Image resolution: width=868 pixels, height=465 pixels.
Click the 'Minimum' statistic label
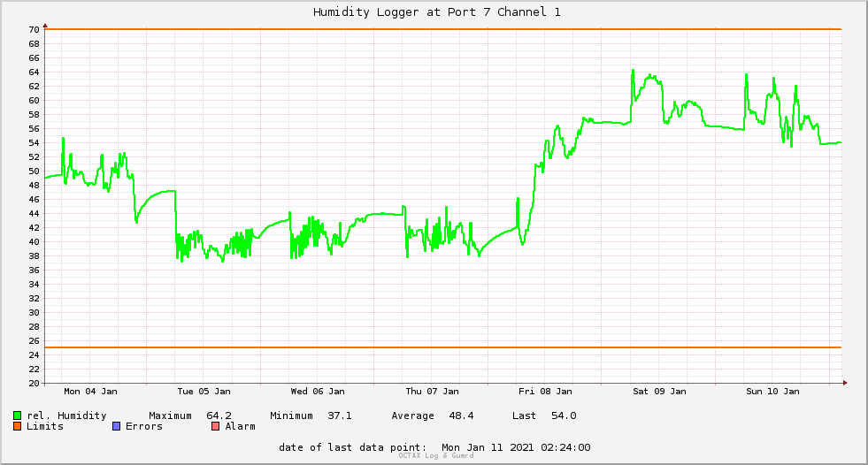pos(291,415)
